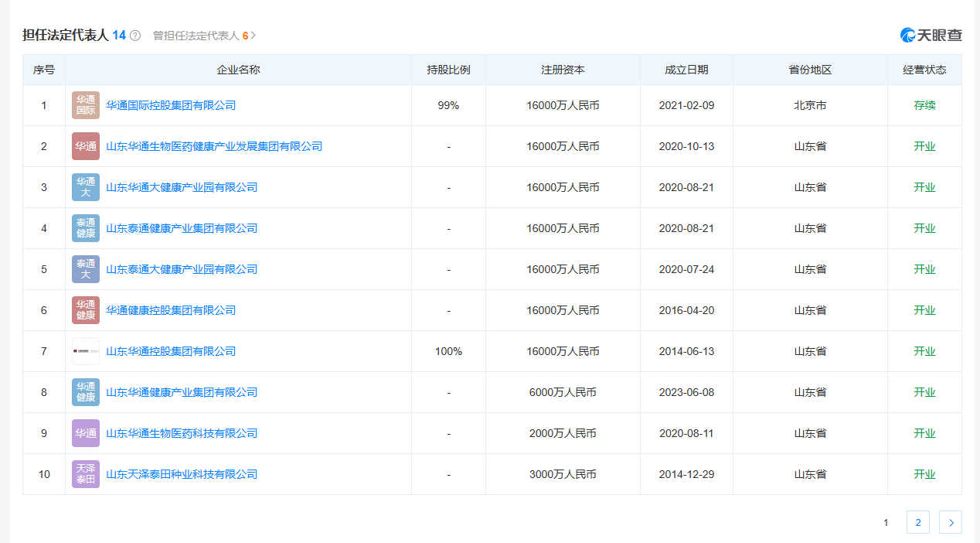This screenshot has height=543, width=980.
Task: Expand 曾担任法定代表人 list with arrow
Action: 253,36
